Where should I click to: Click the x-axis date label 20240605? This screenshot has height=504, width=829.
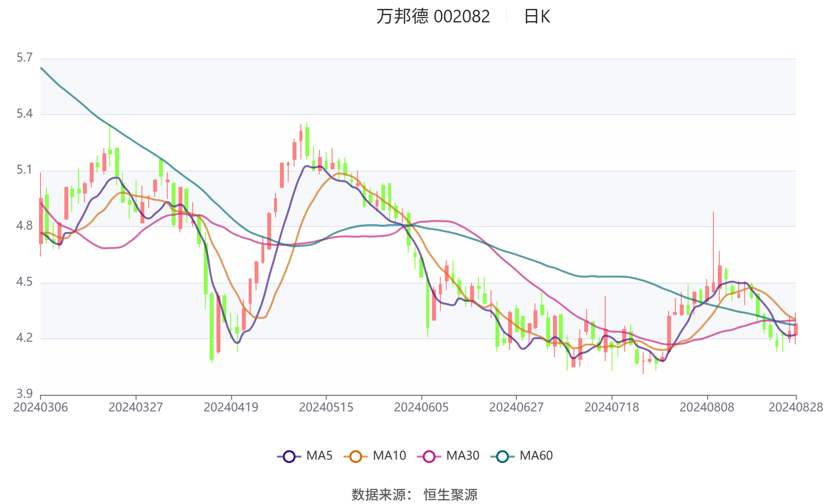pos(421,407)
